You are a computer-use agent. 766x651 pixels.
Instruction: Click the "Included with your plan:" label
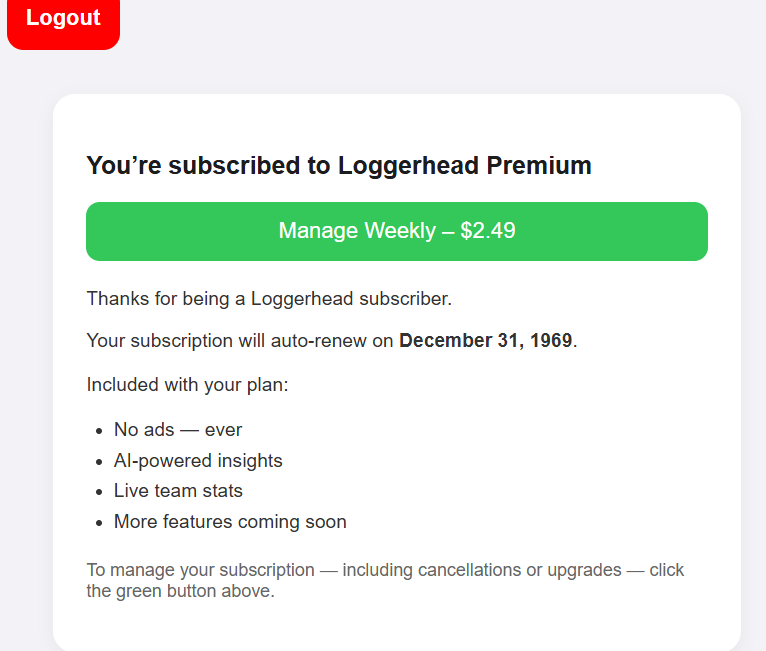(x=187, y=384)
